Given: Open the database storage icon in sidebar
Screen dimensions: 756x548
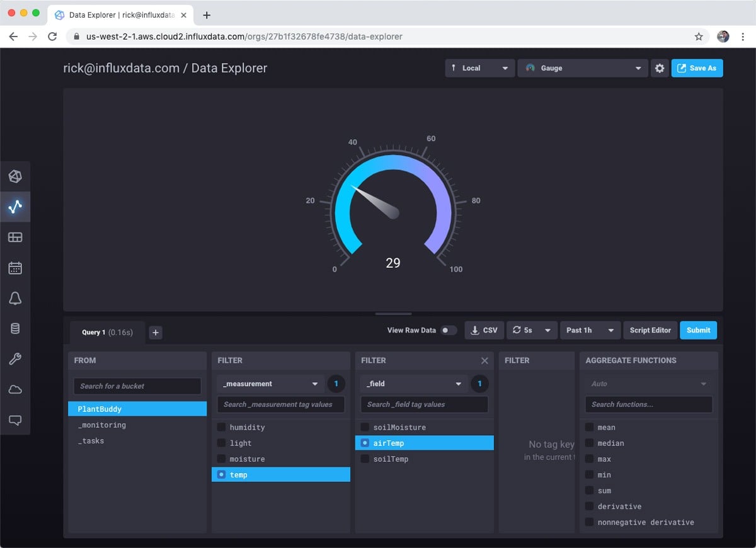Looking at the screenshot, I should pyautogui.click(x=16, y=328).
